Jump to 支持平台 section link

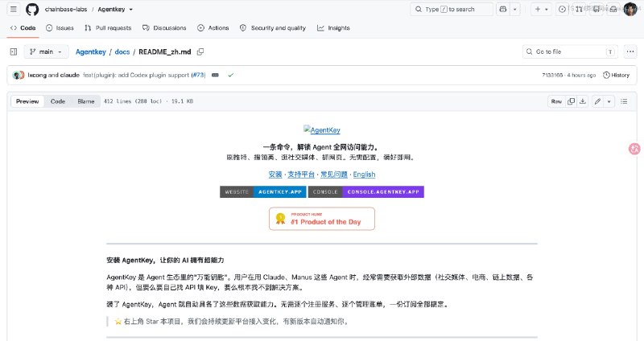click(x=301, y=175)
